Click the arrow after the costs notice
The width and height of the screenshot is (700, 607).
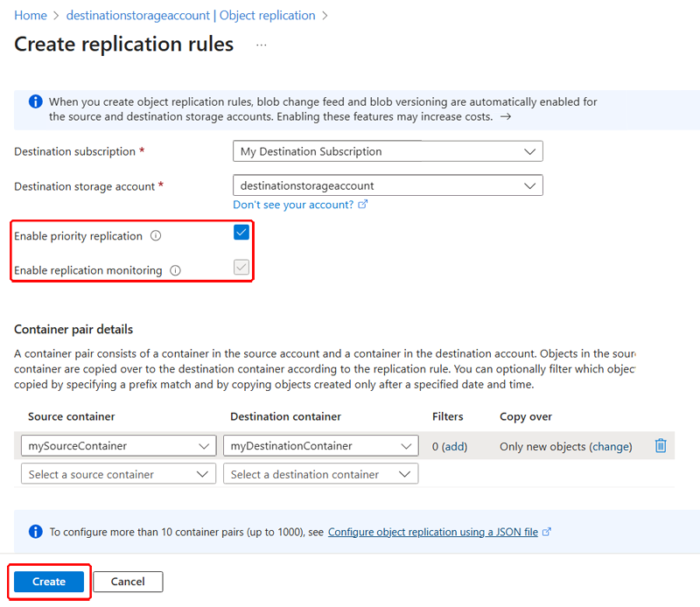pos(506,117)
